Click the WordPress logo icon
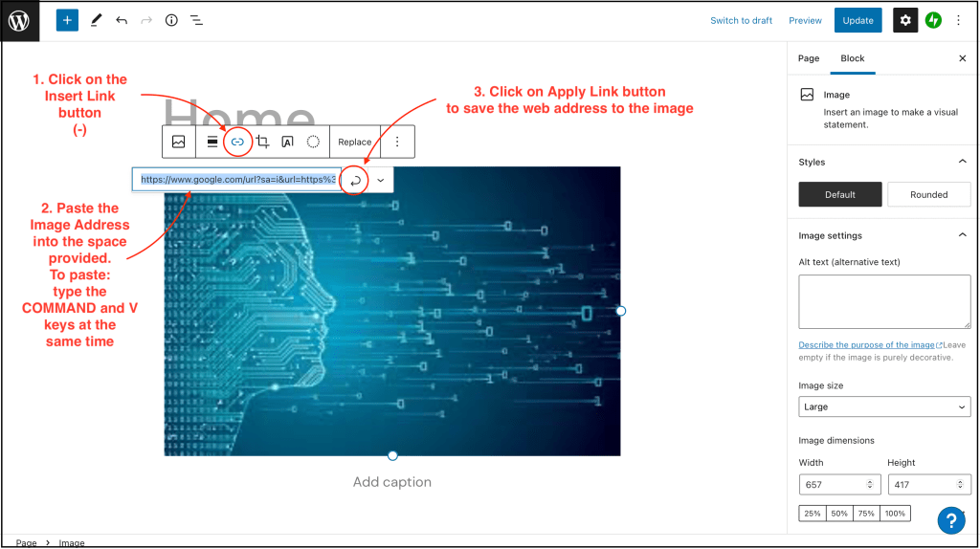980x549 pixels. tap(20, 20)
